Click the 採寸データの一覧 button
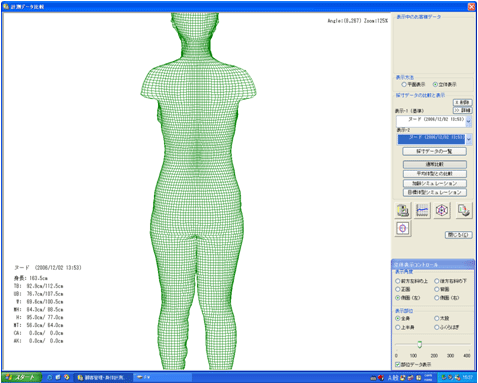This screenshot has height=383, width=478. [434, 152]
